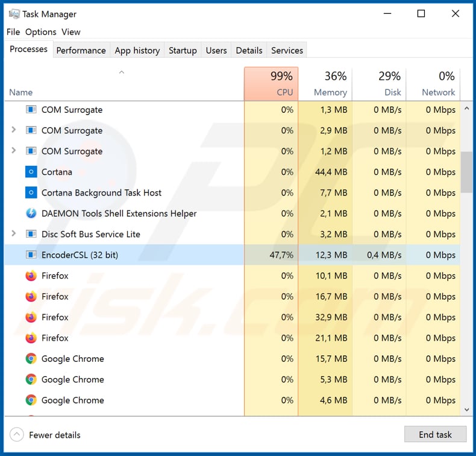Click the Google Chrome icon in the 5,3 MB row

31,379
